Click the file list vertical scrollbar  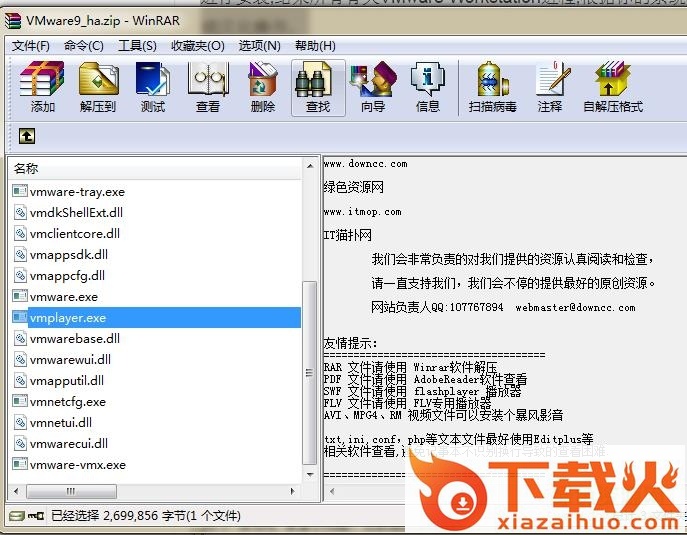[x=309, y=380]
